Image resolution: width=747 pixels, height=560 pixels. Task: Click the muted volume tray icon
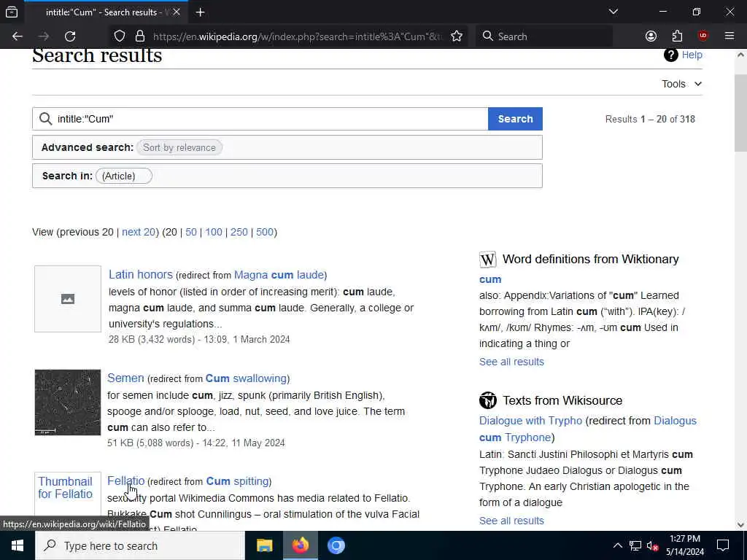pyautogui.click(x=653, y=545)
